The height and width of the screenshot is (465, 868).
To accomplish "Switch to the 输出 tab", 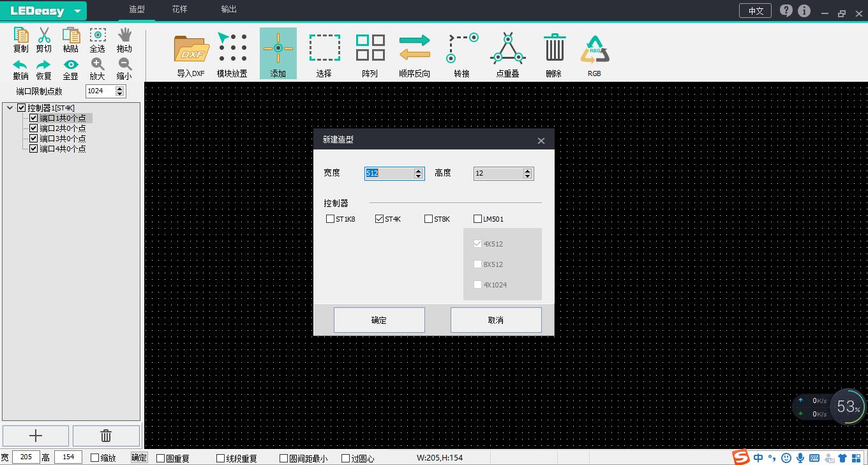I will [228, 10].
